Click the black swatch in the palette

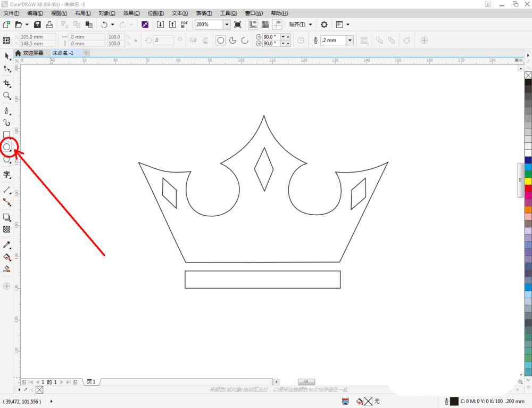click(x=528, y=82)
